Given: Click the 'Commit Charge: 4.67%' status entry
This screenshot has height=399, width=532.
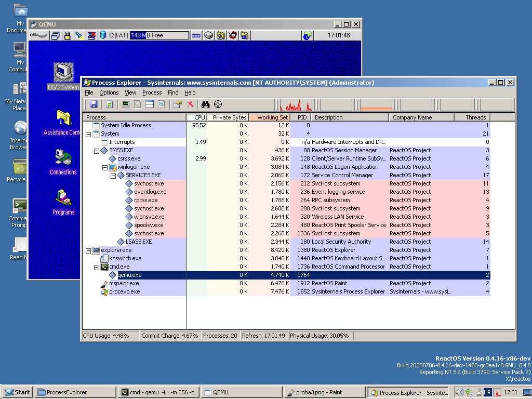Looking at the screenshot, I should coord(170,336).
